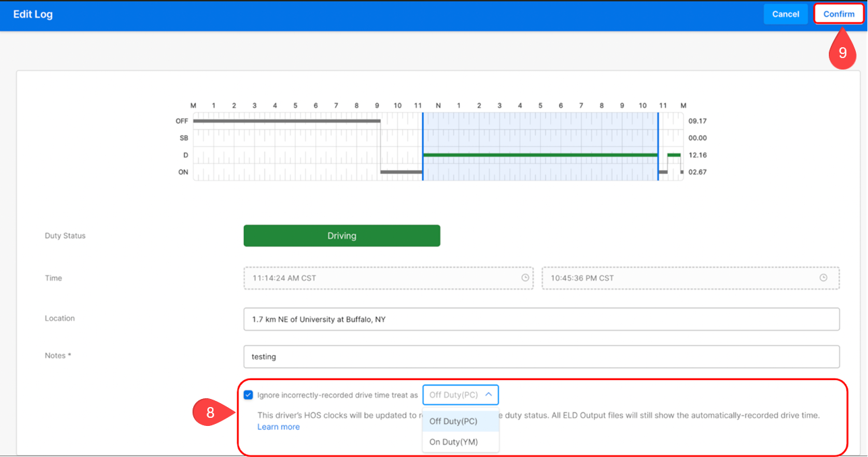
Task: Click the red step 8 callout marker
Action: point(211,412)
